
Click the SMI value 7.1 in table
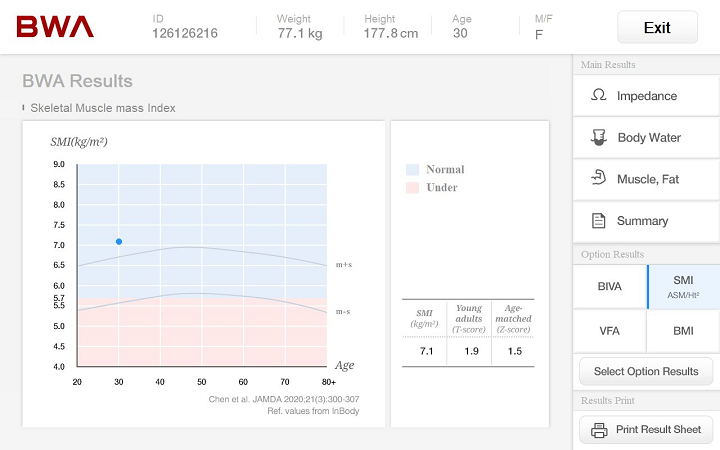point(425,351)
